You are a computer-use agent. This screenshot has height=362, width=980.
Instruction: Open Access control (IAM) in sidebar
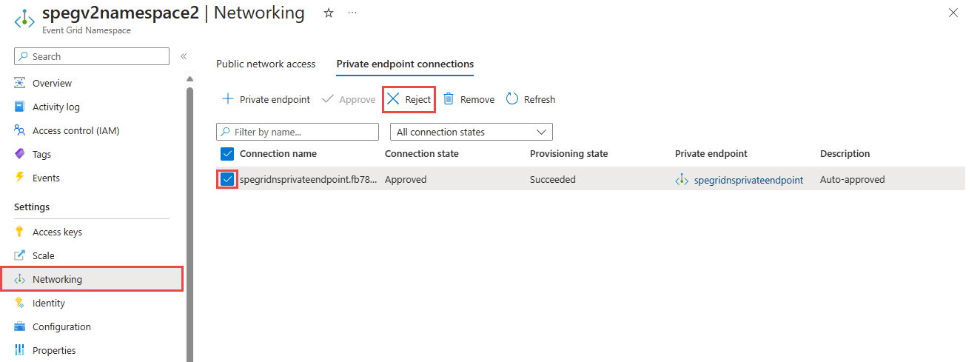tap(75, 130)
